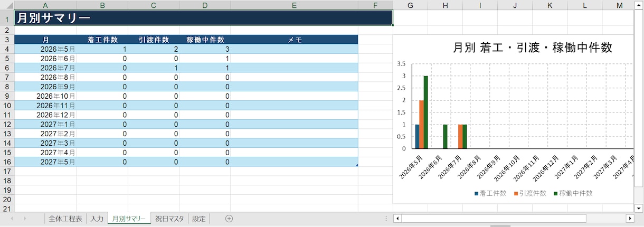
Task: Click the 稼働中件数 table header cell
Action: tap(205, 40)
